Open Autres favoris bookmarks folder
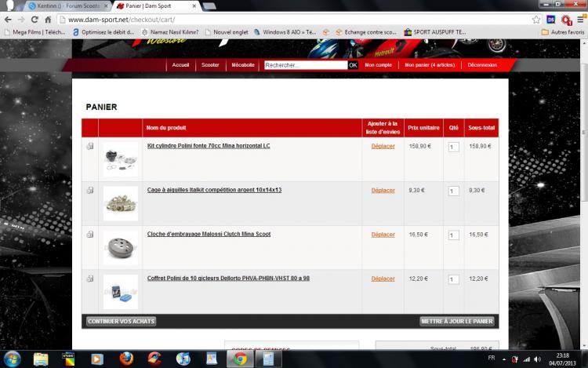The width and height of the screenshot is (588, 368). point(563,32)
